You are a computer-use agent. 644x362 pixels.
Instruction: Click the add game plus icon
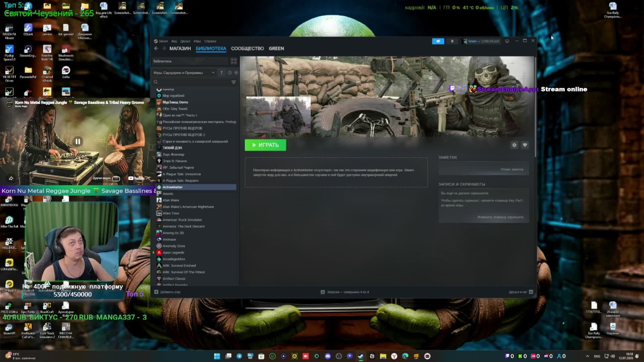tap(156, 292)
